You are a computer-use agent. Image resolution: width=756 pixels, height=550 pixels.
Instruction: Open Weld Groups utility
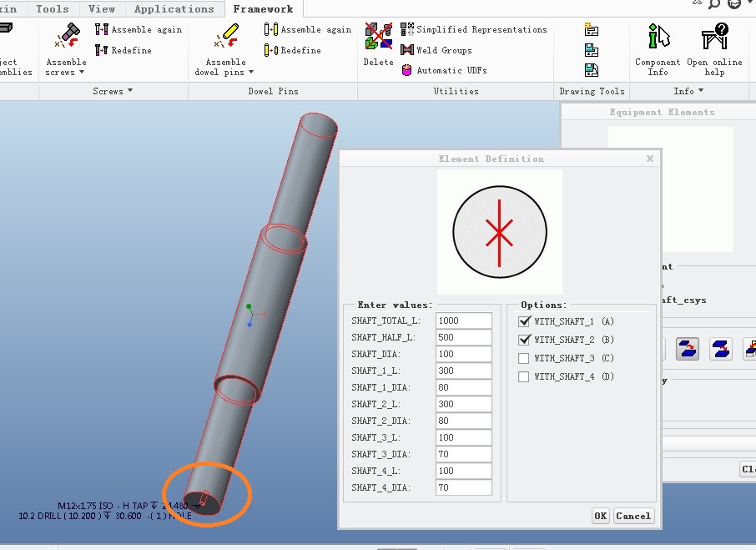[436, 50]
